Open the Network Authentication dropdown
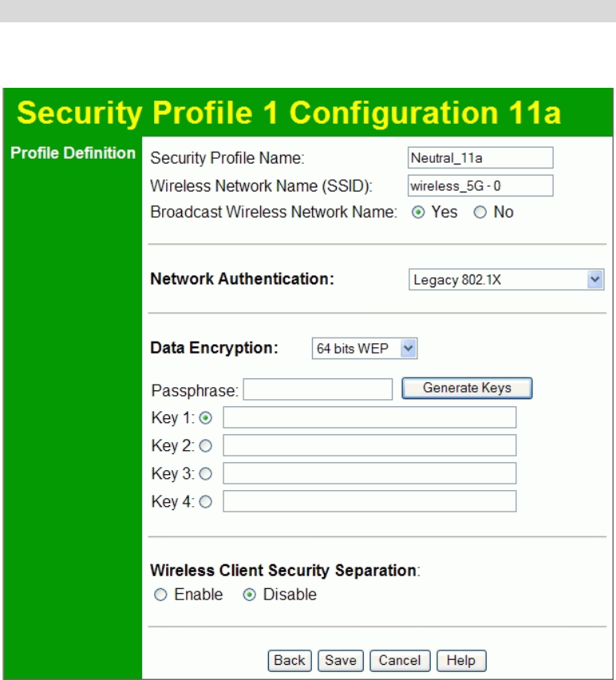 506,280
